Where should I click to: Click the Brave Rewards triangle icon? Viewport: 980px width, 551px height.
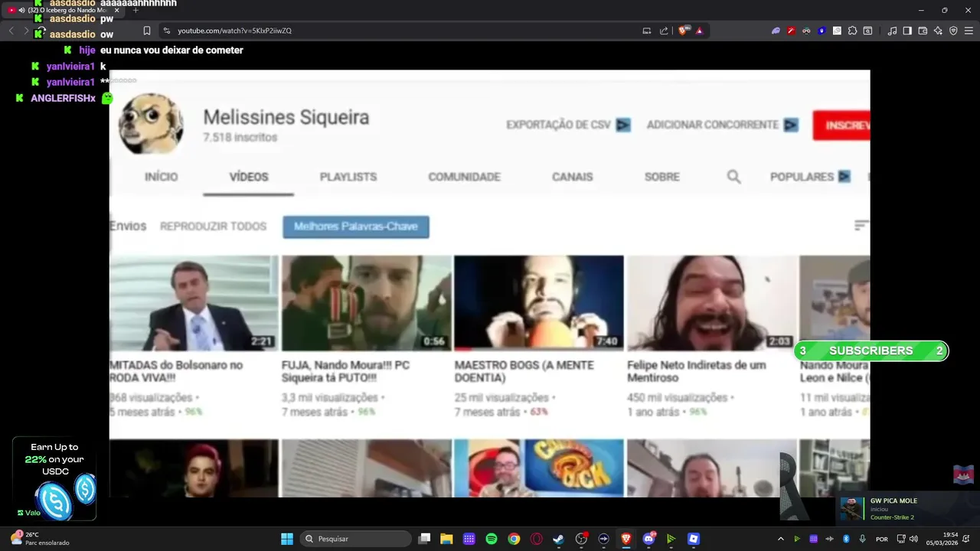click(699, 31)
